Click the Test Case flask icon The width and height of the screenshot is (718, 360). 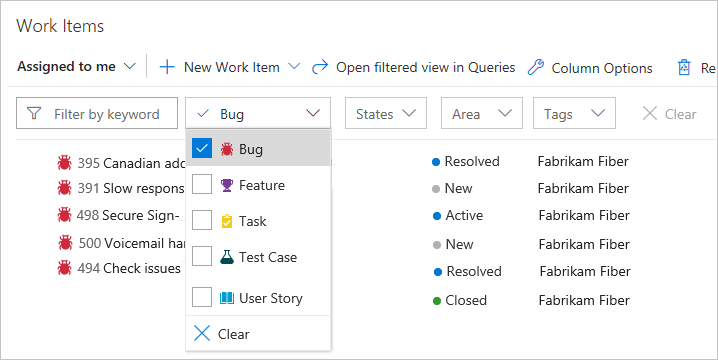coord(227,257)
